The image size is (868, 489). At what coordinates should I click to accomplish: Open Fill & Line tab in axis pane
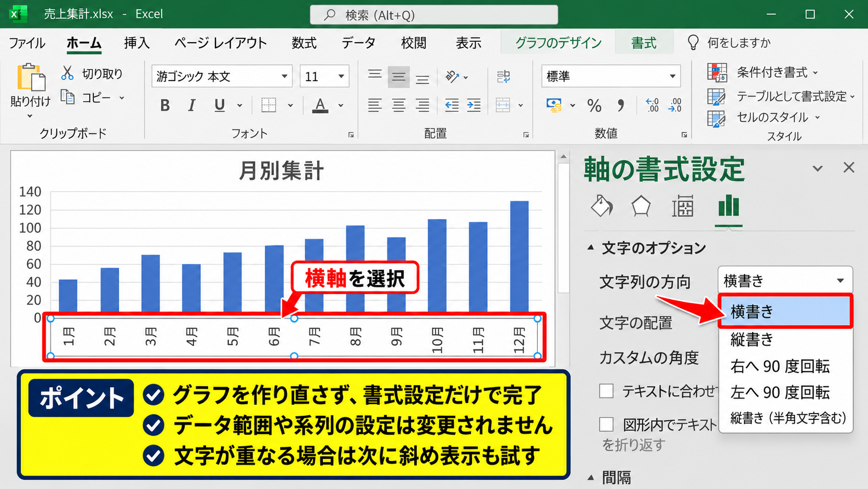[602, 206]
